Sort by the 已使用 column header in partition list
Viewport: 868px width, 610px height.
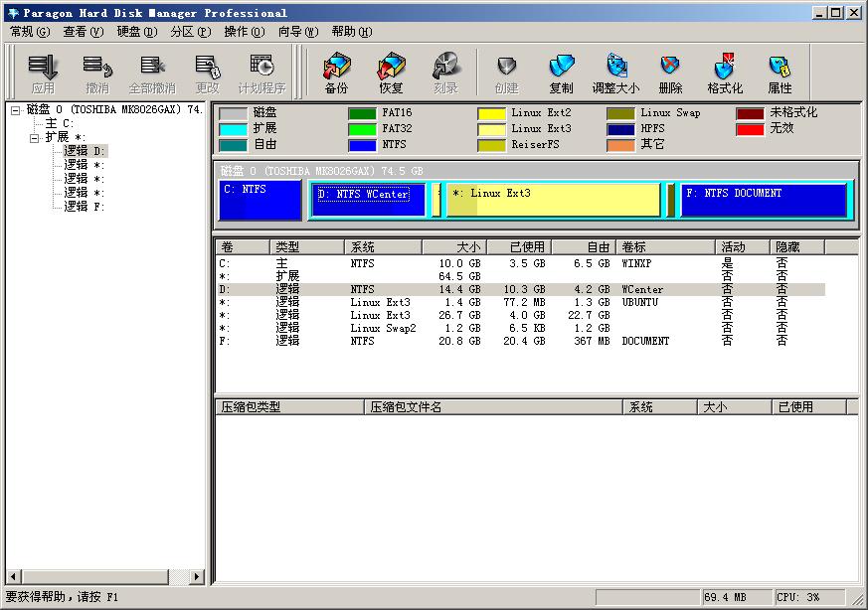point(519,246)
